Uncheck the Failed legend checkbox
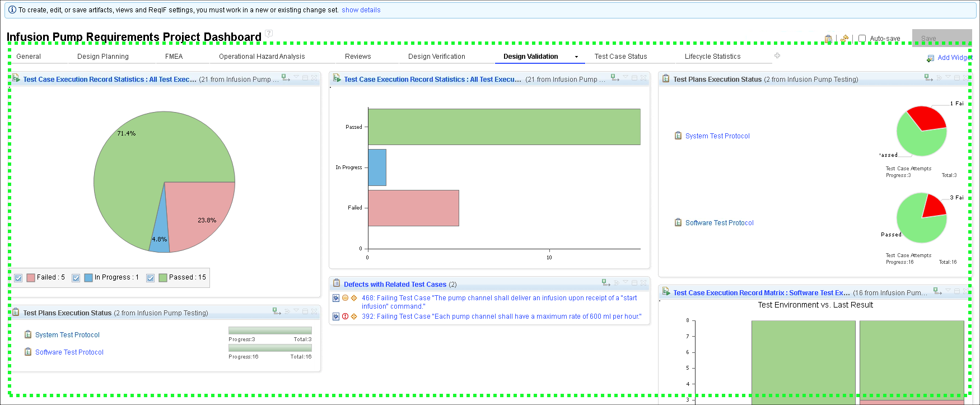 point(18,278)
